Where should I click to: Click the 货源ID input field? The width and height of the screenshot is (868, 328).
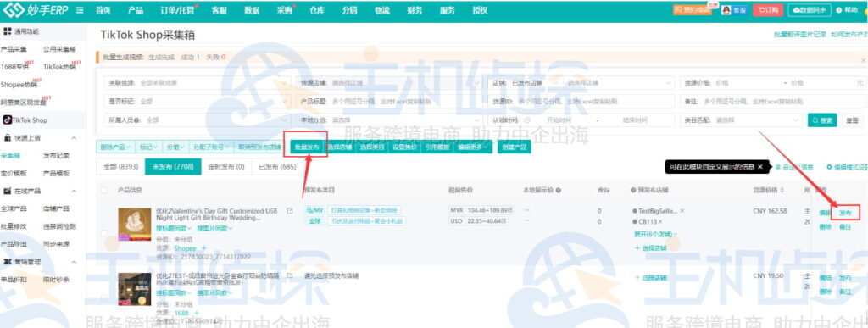click(581, 102)
